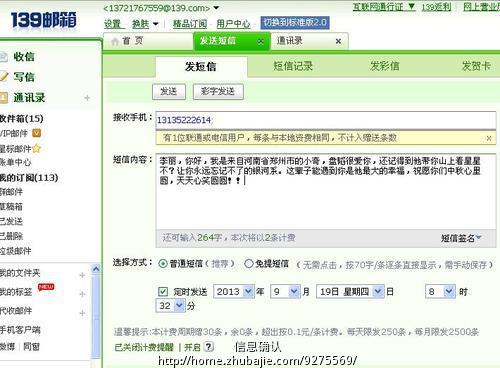Open the 短信记录 sub-tab

(x=293, y=66)
